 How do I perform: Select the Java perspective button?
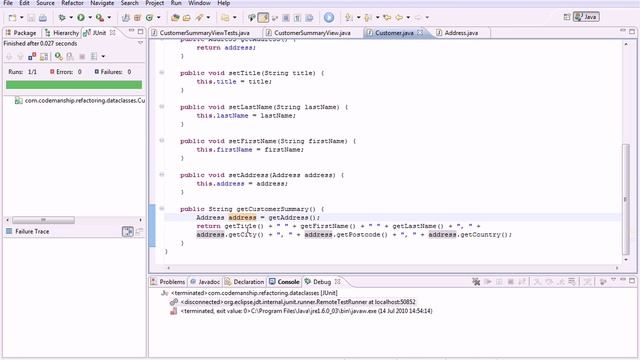(x=587, y=17)
